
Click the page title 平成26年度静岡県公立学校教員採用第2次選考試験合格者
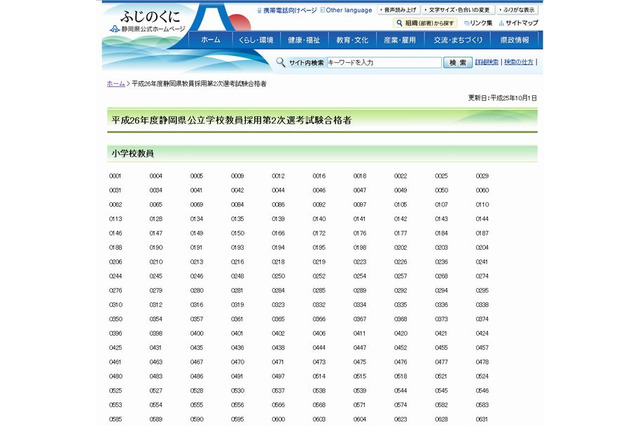click(x=231, y=120)
